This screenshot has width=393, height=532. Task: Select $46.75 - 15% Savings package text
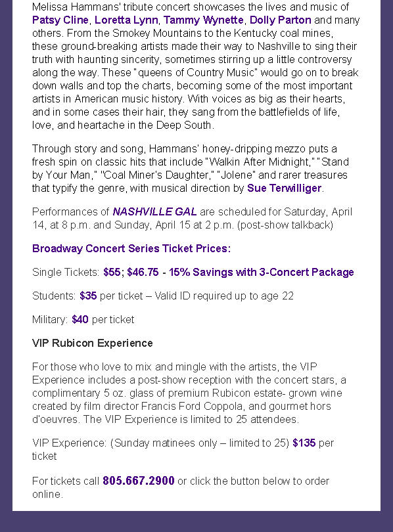point(241,272)
